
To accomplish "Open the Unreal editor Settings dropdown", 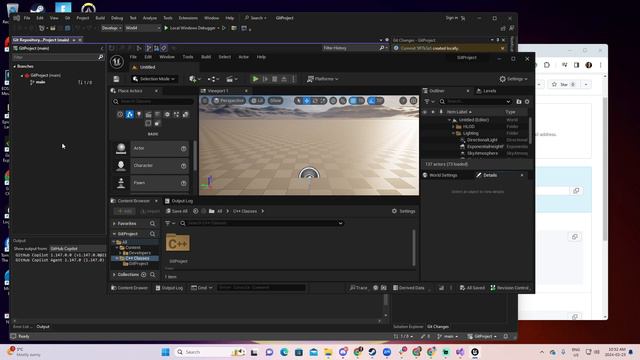I will point(513,79).
